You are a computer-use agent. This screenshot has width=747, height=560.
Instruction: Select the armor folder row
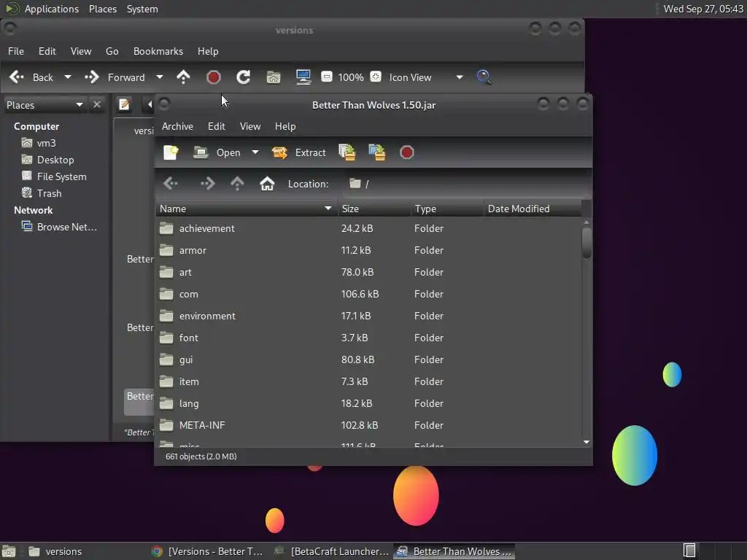point(368,251)
